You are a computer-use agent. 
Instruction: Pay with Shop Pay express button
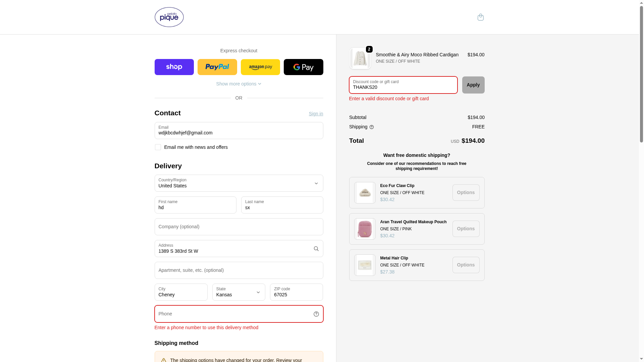point(174,67)
